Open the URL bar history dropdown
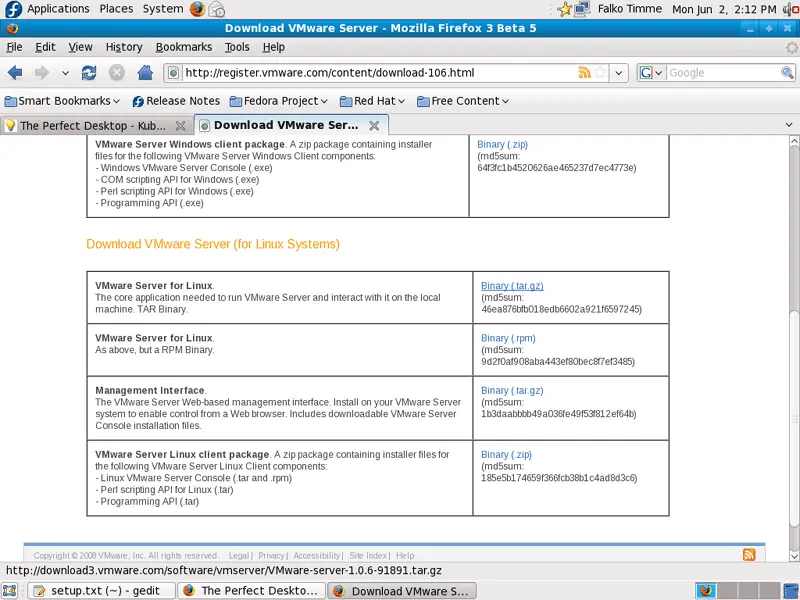The height and width of the screenshot is (600, 800). point(618,73)
